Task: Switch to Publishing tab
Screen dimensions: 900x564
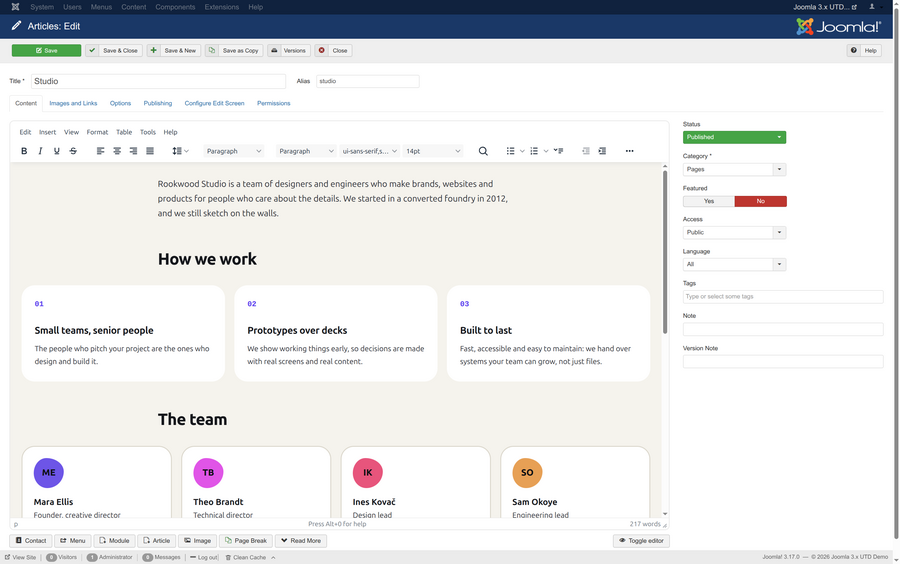Action: click(158, 103)
